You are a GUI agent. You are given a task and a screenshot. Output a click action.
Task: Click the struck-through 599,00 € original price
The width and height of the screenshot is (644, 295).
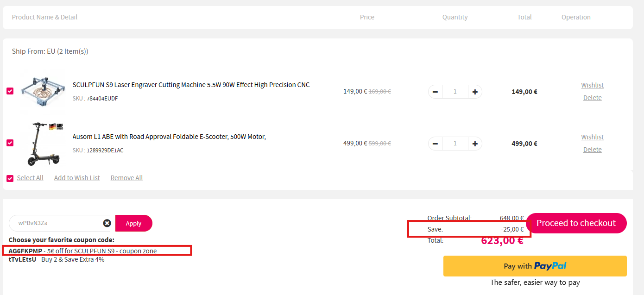click(x=380, y=144)
